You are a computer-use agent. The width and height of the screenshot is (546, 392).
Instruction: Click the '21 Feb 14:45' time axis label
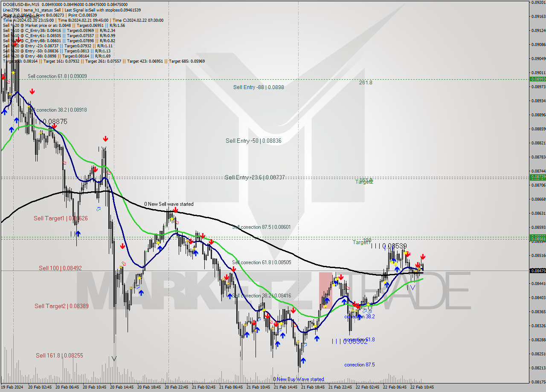(x=286, y=387)
